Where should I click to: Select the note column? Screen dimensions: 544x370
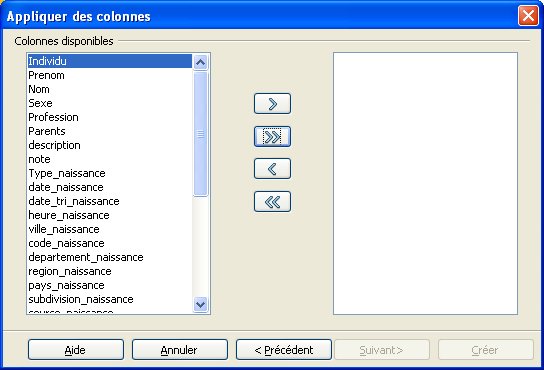pos(110,159)
